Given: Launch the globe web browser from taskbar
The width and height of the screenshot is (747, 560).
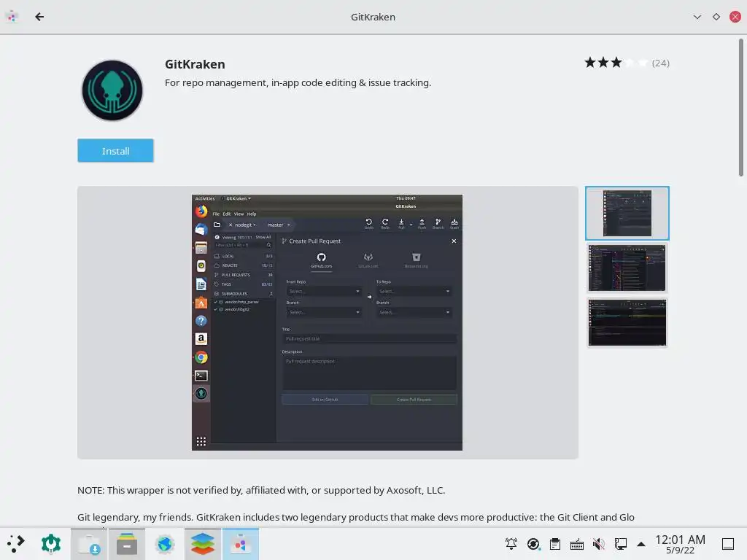Looking at the screenshot, I should [x=165, y=544].
